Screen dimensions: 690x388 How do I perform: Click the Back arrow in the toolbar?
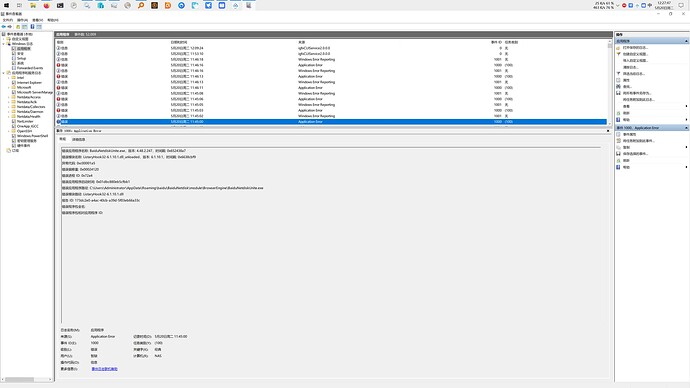(x=4, y=26)
